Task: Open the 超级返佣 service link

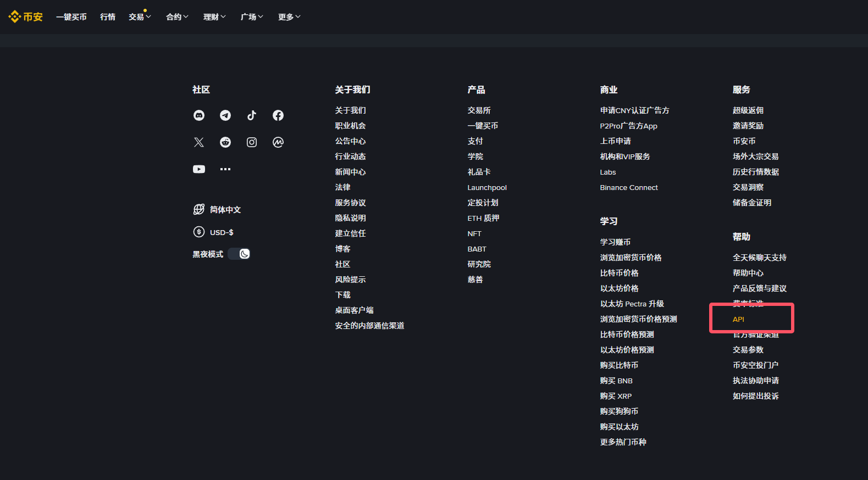Action: pos(748,110)
